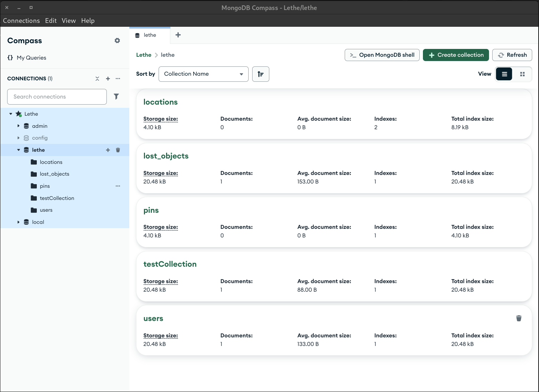Expand the admin database node
Image resolution: width=539 pixels, height=392 pixels.
(19, 126)
